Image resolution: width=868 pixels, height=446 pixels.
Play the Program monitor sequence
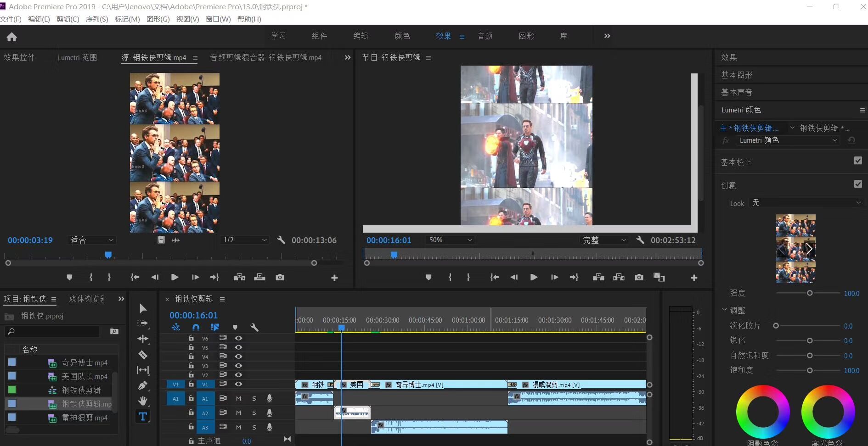pos(534,277)
